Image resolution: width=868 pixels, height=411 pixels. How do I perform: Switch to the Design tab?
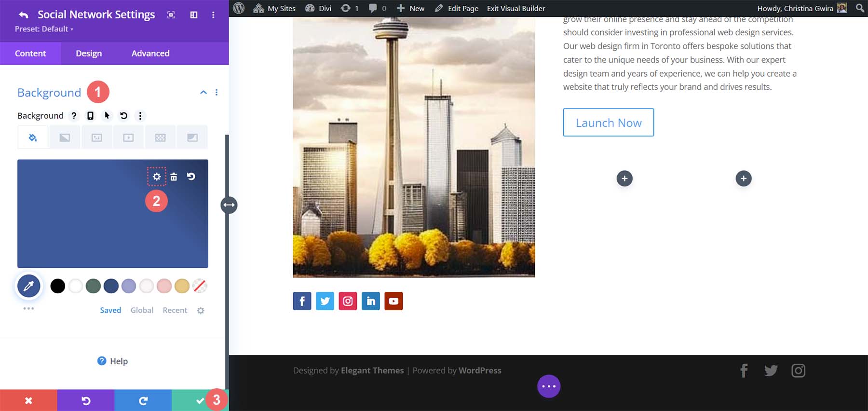(x=89, y=54)
